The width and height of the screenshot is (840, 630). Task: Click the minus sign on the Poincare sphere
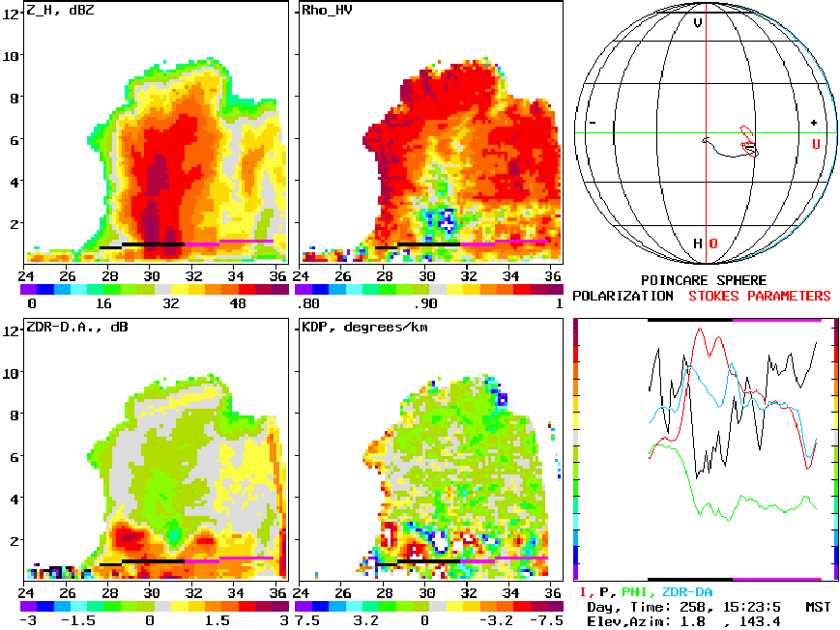click(x=593, y=124)
